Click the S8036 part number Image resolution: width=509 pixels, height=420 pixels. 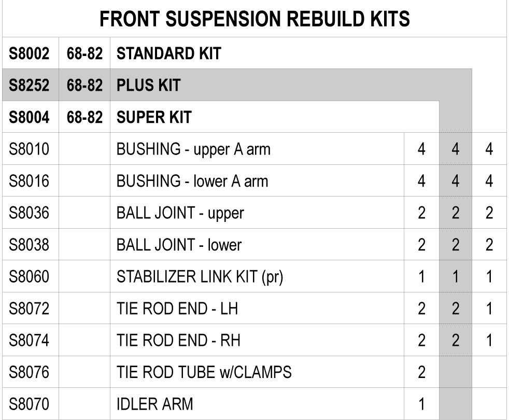pyautogui.click(x=29, y=213)
